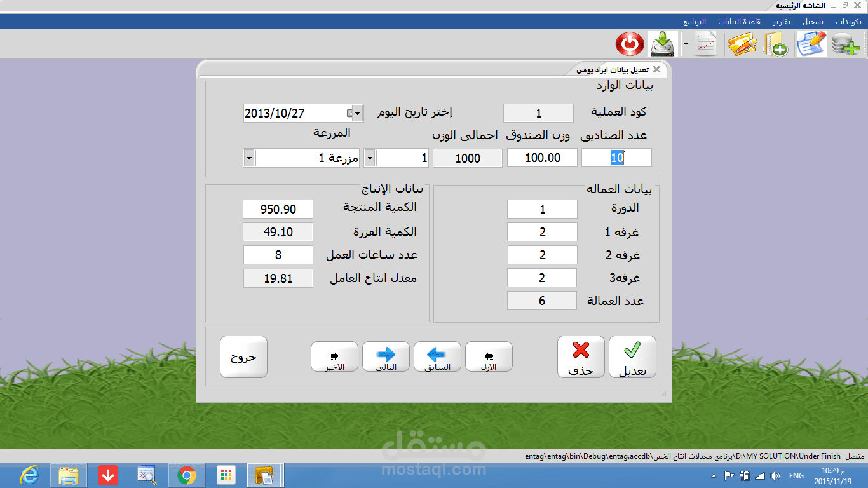Confirm changes with the تعديل button
The height and width of the screenshot is (488, 868).
coord(632,356)
